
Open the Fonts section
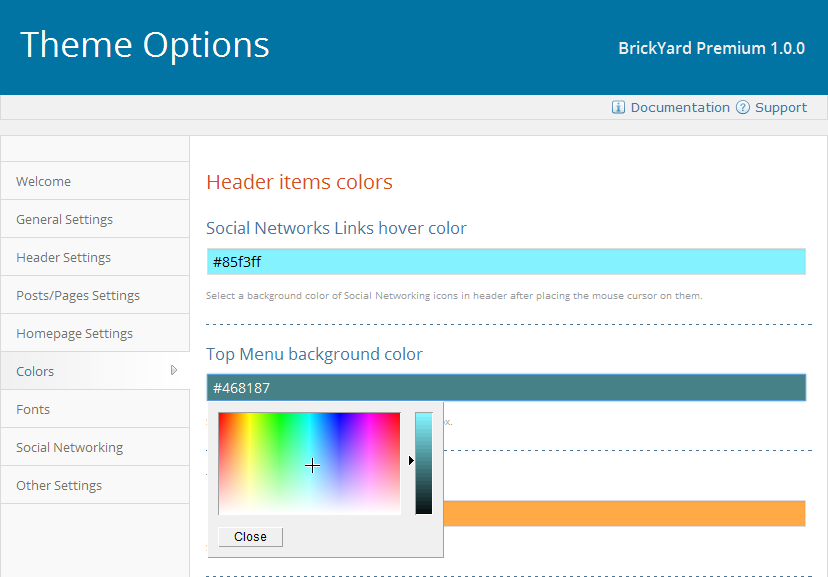(95, 409)
